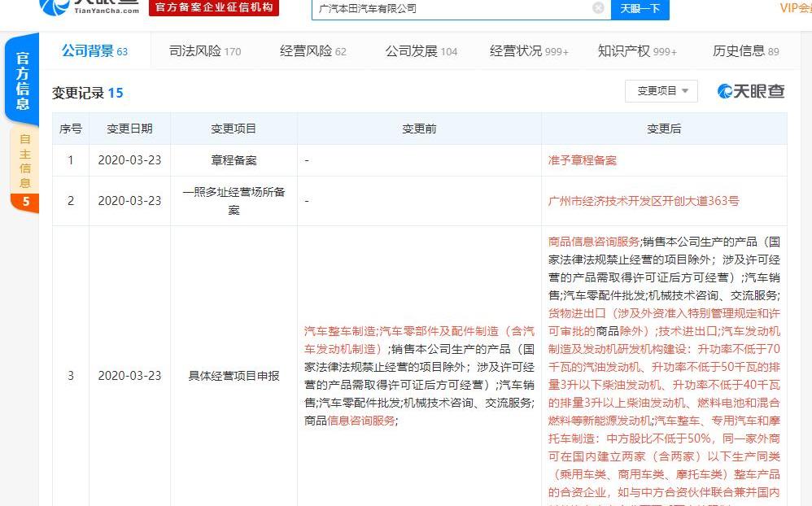Click the 官方备案企业征信机构 badge
This screenshot has width=812, height=506.
214,7
